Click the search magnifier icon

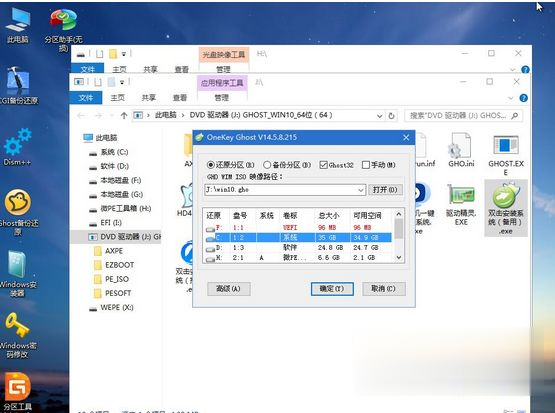click(515, 115)
